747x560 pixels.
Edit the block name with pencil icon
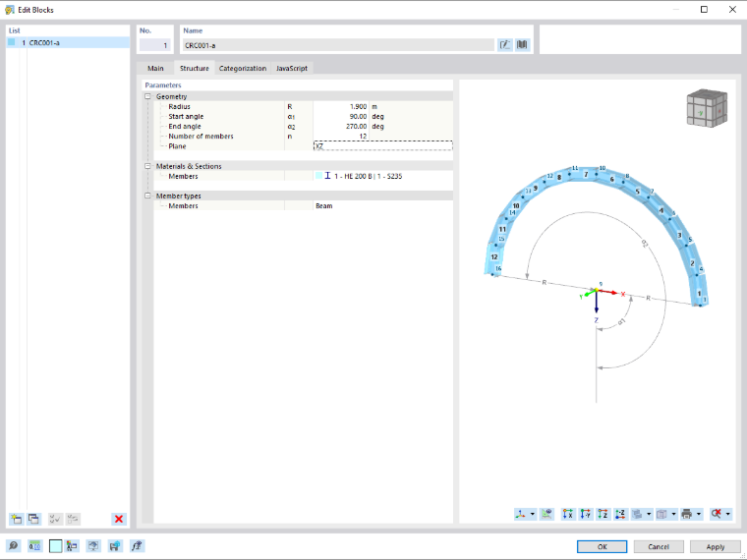coord(504,45)
